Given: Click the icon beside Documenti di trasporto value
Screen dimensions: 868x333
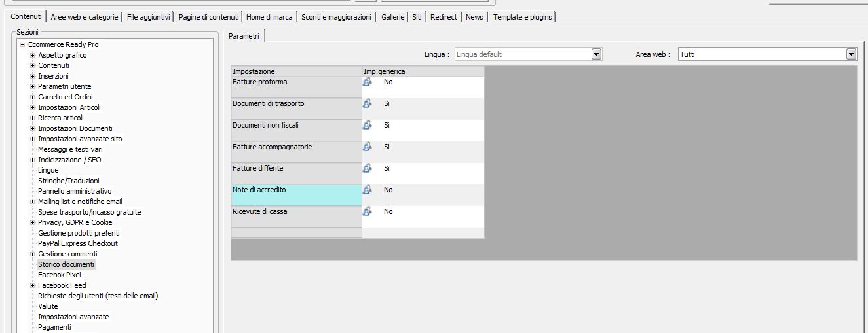Looking at the screenshot, I should [x=368, y=103].
